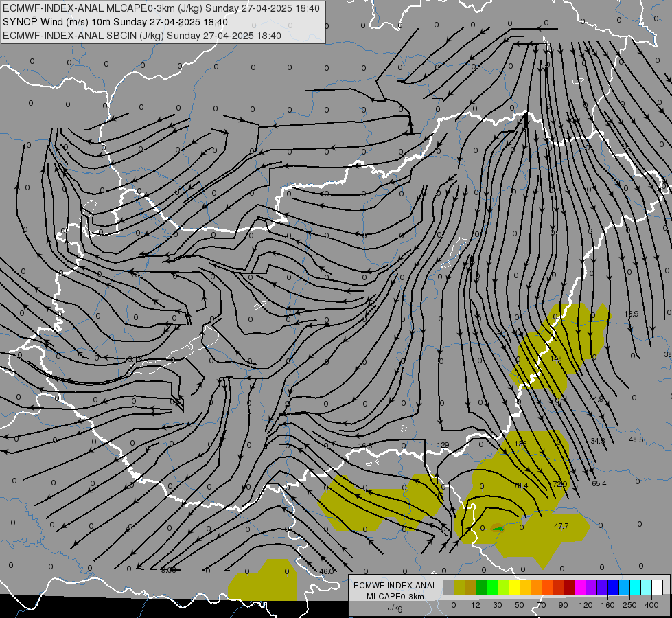672x618 pixels.
Task: Click the legend tick label 50
Action: click(x=520, y=605)
